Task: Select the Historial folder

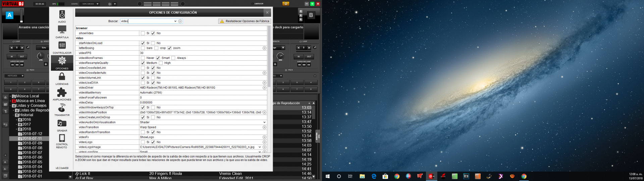Action: coord(26,115)
